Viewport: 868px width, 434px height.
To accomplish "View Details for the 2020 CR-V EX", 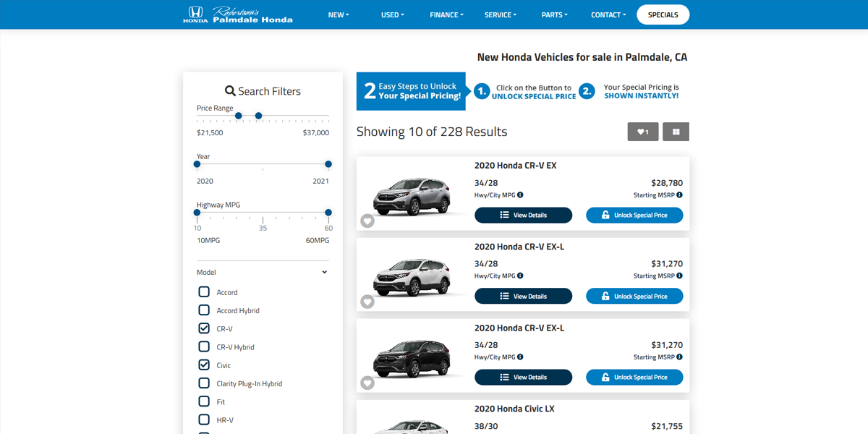I will pyautogui.click(x=523, y=215).
